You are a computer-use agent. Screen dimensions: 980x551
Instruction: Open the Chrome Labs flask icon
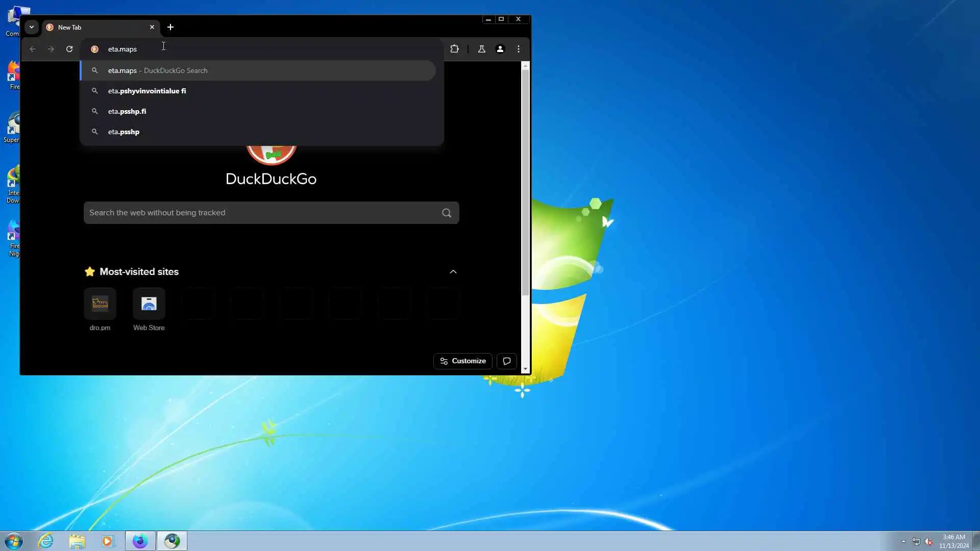(481, 49)
